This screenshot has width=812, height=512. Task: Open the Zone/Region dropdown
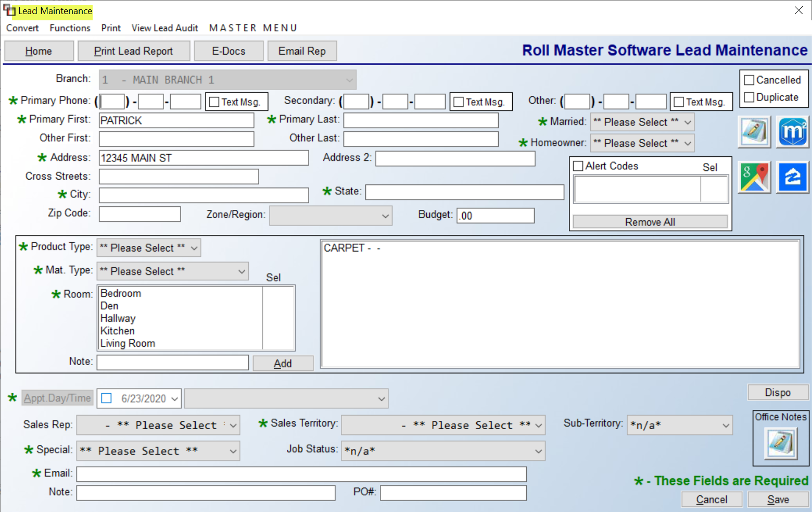tap(331, 216)
